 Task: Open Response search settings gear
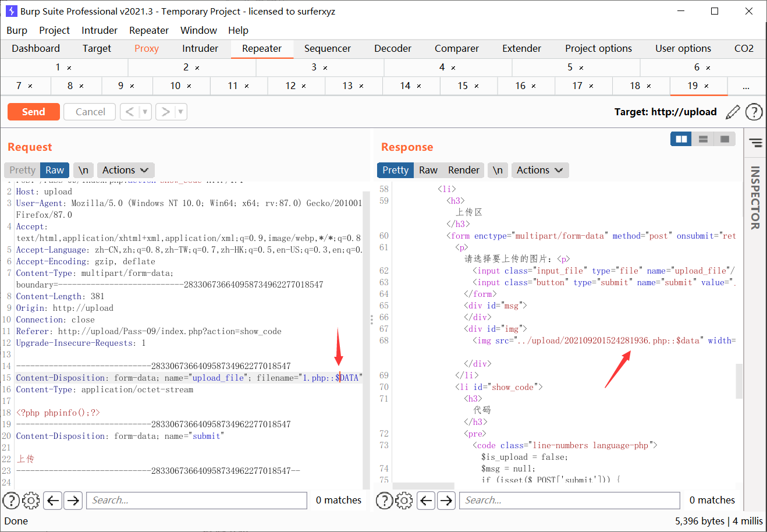pos(404,500)
